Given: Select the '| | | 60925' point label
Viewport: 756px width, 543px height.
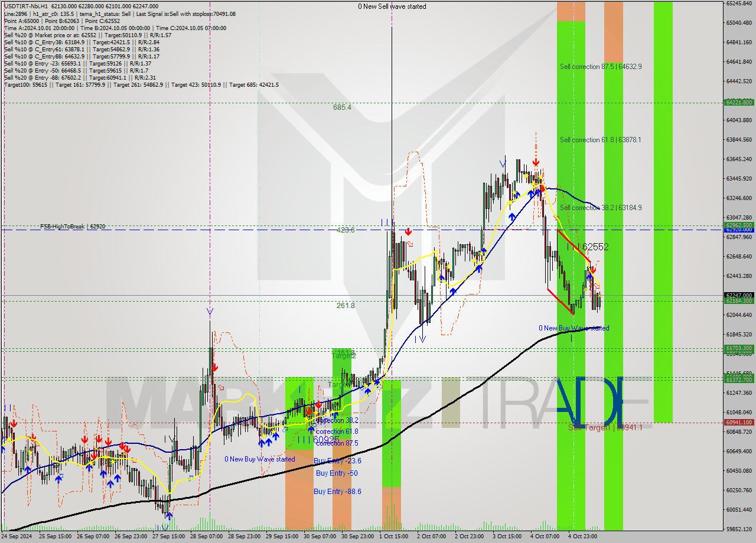Looking at the screenshot, I should click(x=318, y=440).
